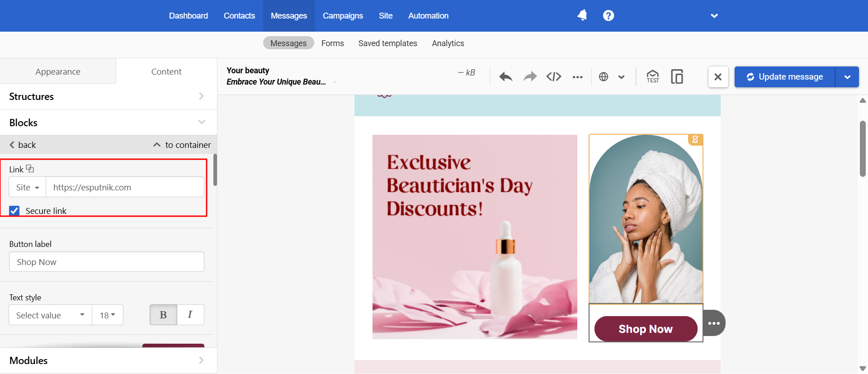Click the link URL input field

[125, 187]
